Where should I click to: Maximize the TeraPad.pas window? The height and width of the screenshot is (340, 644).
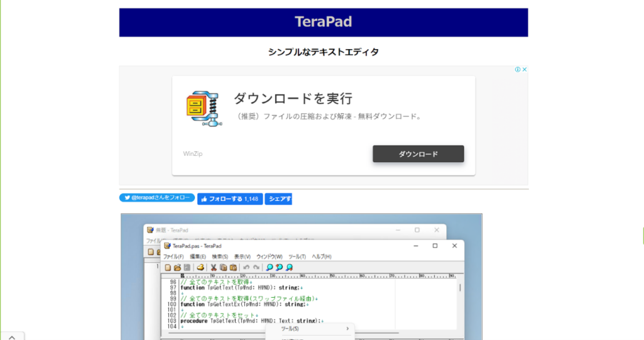point(435,246)
